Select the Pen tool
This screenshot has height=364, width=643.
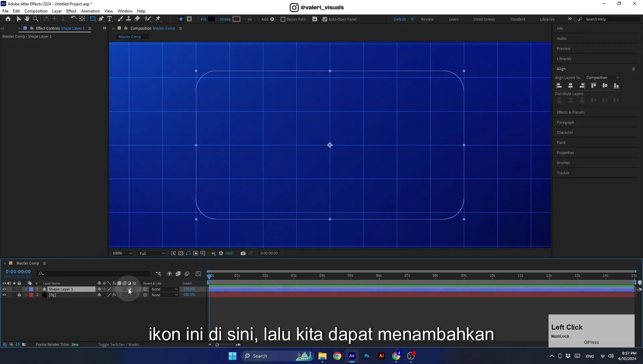pyautogui.click(x=101, y=19)
